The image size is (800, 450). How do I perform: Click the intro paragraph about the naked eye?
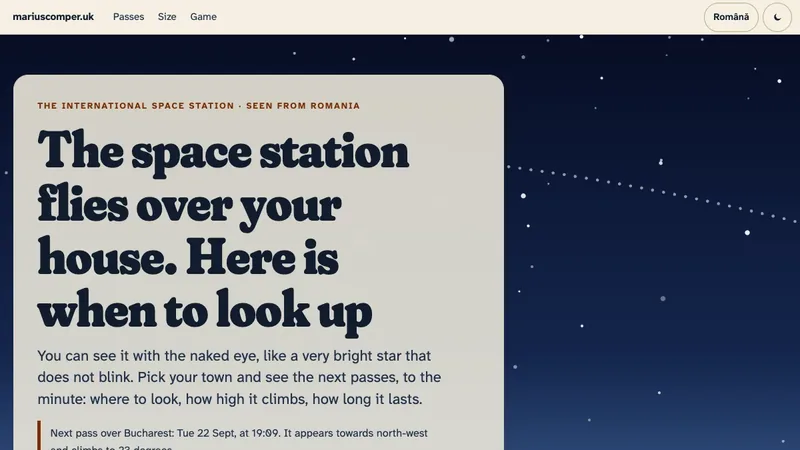tap(239, 377)
